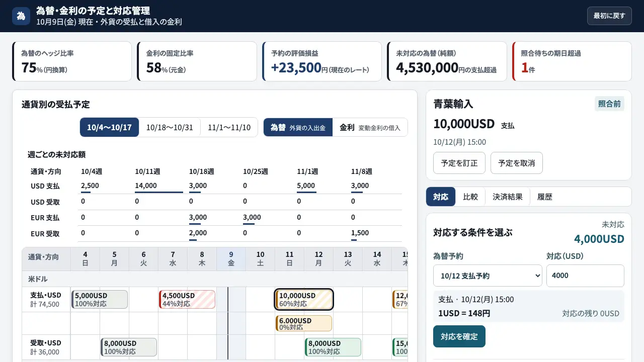The width and height of the screenshot is (644, 362).
Task: Click the 9 金 day column header
Action: click(x=231, y=258)
